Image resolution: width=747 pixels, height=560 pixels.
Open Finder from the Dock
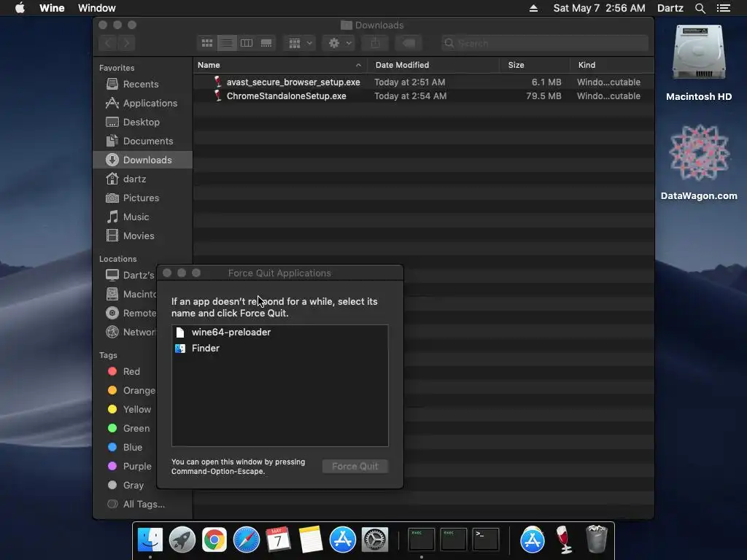150,540
